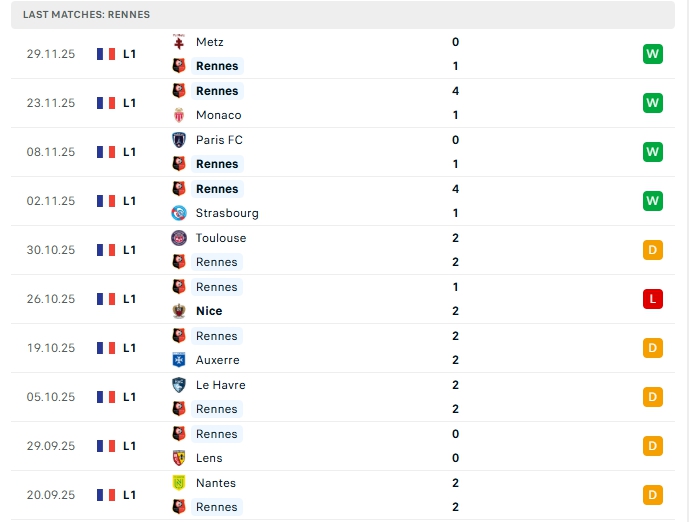Click the Nantes club crest icon
Image resolution: width=689 pixels, height=522 pixels.
(x=179, y=483)
